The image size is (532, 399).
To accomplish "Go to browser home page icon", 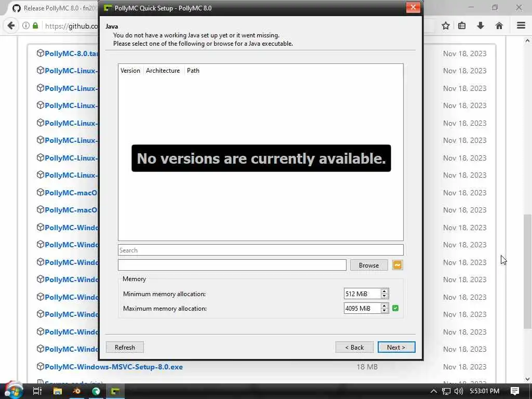I will 499,25.
